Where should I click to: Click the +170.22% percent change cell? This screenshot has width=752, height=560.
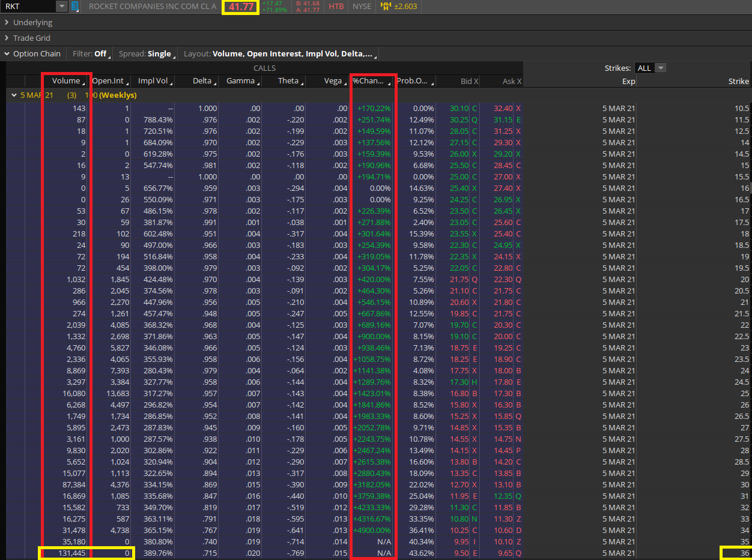click(374, 108)
